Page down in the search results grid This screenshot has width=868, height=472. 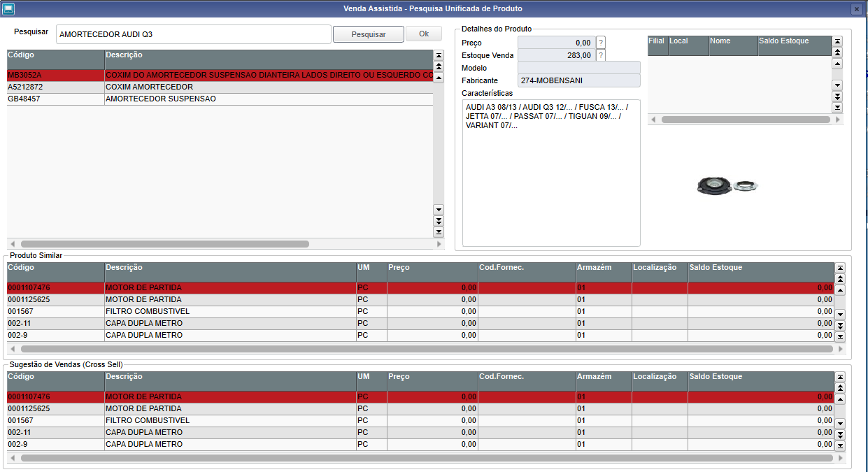point(439,220)
